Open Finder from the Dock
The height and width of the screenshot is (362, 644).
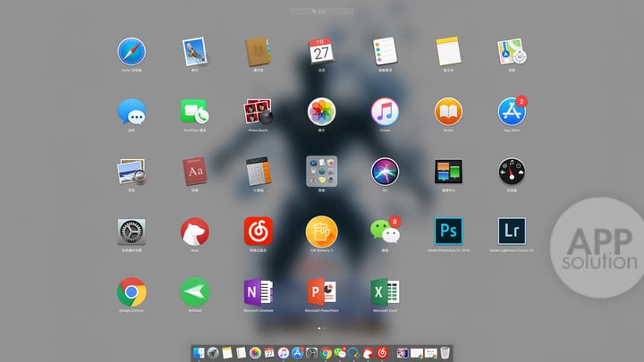tap(199, 352)
